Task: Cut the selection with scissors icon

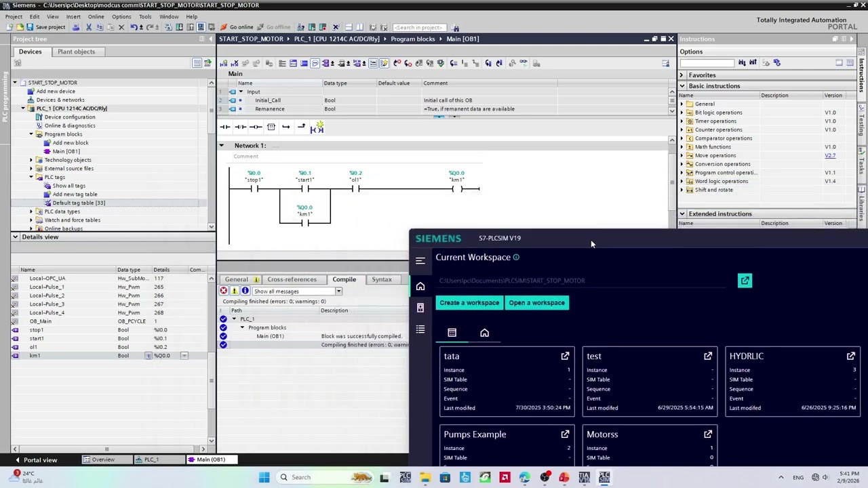Action: 88,27
